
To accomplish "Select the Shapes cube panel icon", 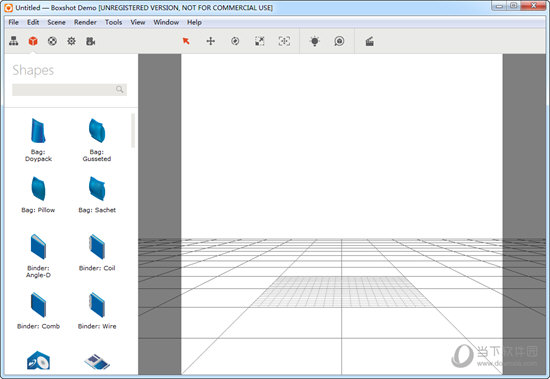I will (x=33, y=41).
